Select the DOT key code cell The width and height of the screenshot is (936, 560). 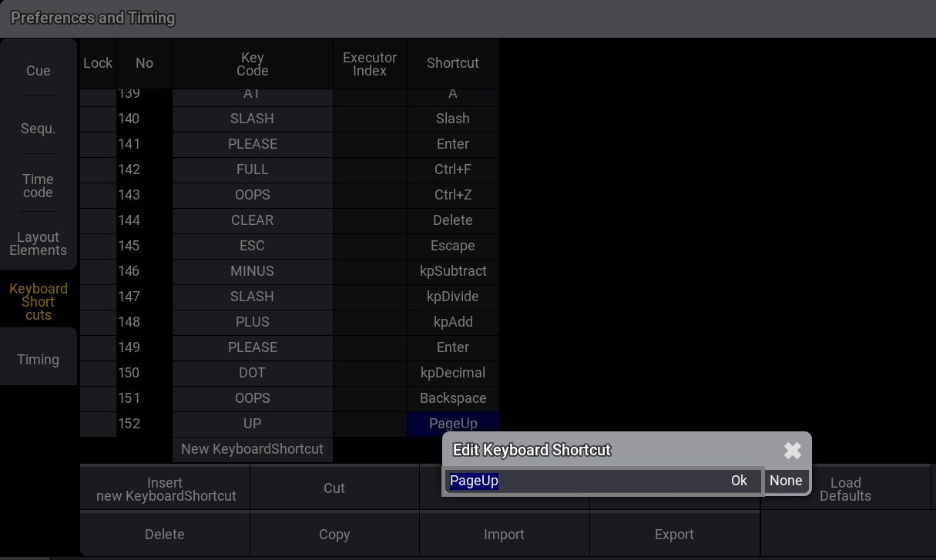pyautogui.click(x=253, y=373)
